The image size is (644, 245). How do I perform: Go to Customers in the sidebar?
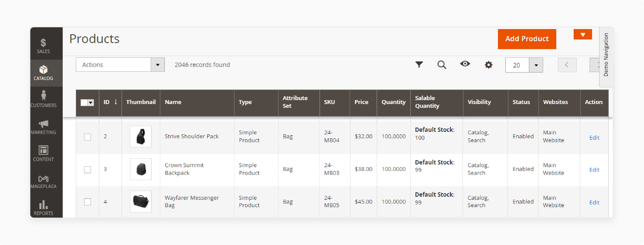tap(43, 99)
